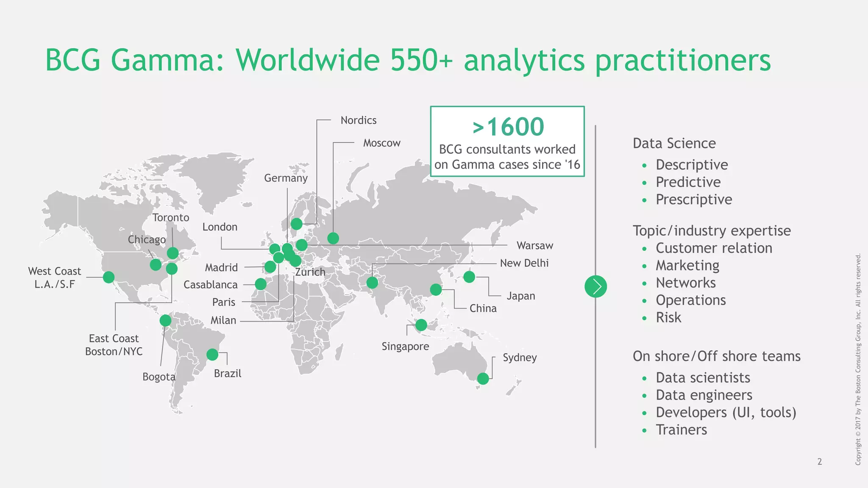Click the On shore/Off shore teams heading
The width and height of the screenshot is (868, 488).
716,356
